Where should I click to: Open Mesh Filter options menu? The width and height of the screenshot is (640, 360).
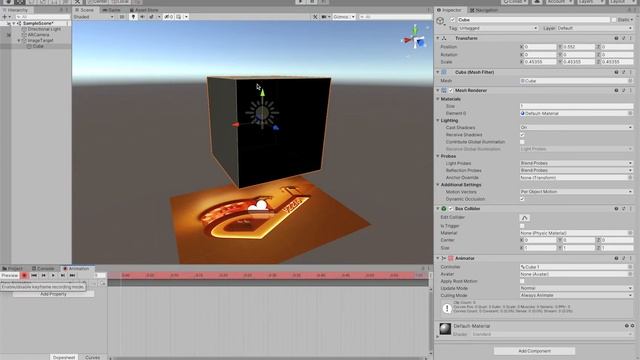coord(631,72)
